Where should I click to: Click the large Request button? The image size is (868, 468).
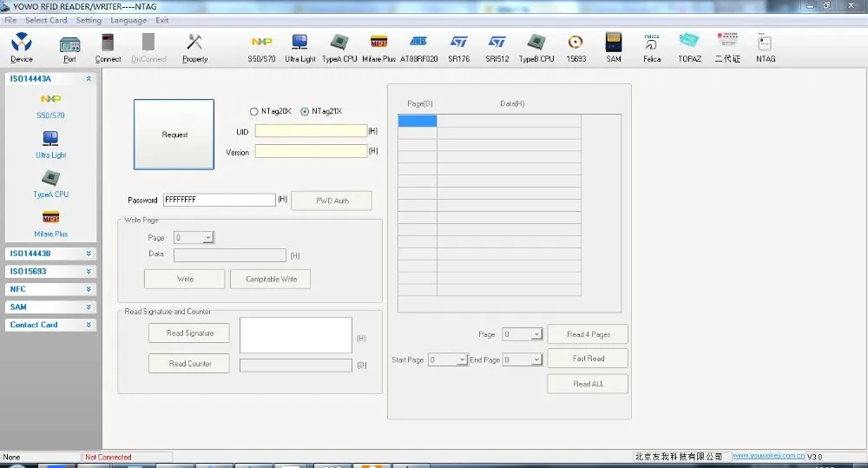pyautogui.click(x=174, y=135)
